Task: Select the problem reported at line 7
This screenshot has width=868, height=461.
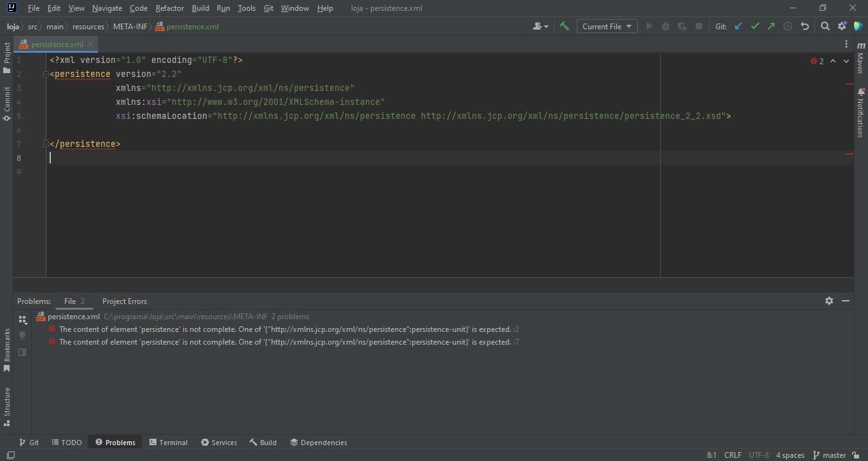Action: point(285,342)
